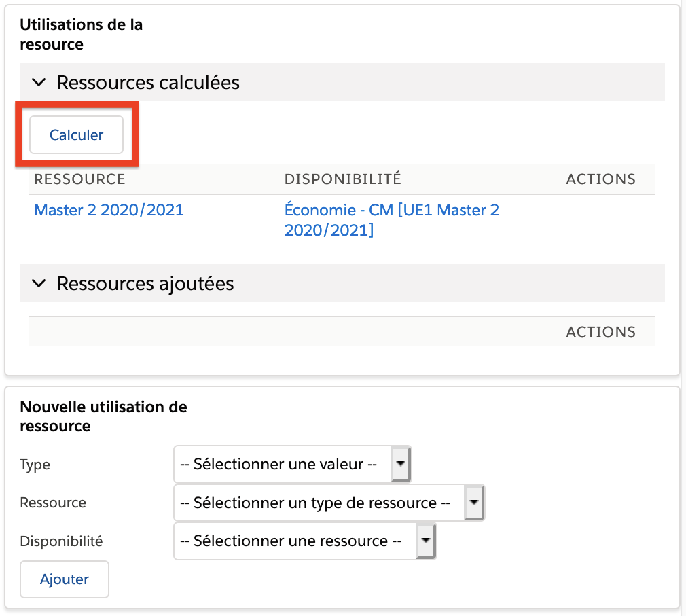Open the Master 2 2020/2021 resource link
Image resolution: width=686 pixels, height=616 pixels.
coord(109,210)
